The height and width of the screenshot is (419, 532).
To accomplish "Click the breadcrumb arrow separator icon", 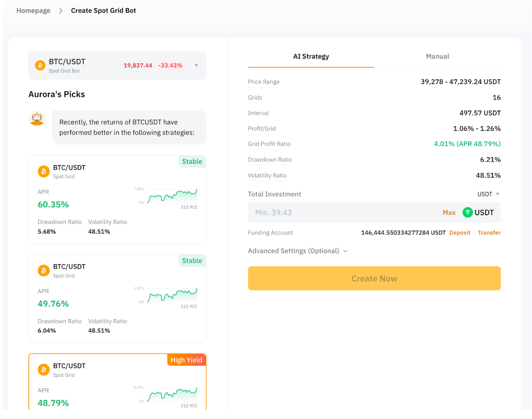I will click(x=61, y=11).
